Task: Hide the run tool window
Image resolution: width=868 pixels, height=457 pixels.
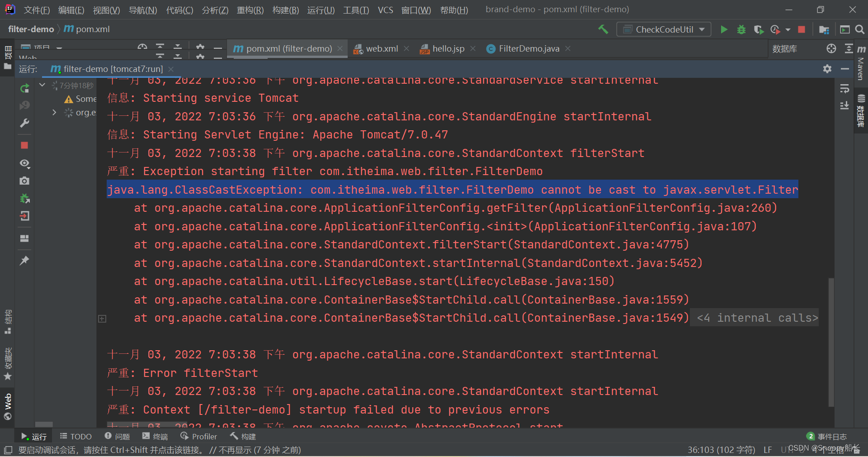Action: pyautogui.click(x=844, y=69)
